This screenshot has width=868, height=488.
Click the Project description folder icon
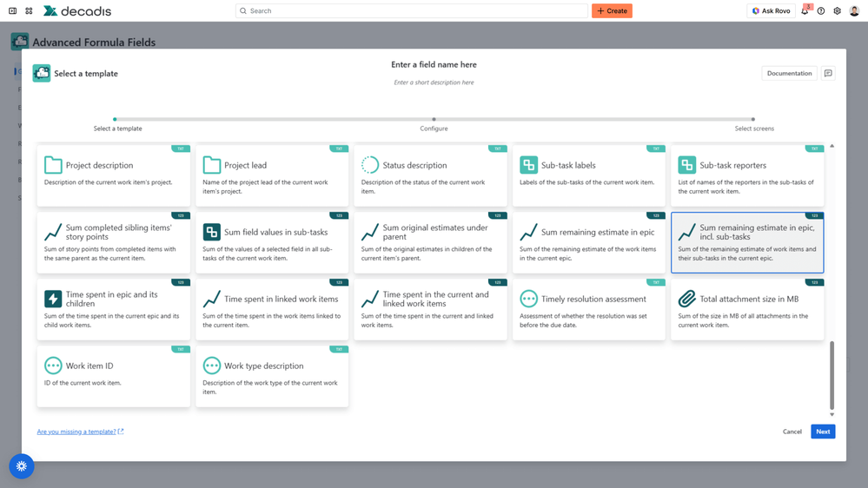point(53,165)
